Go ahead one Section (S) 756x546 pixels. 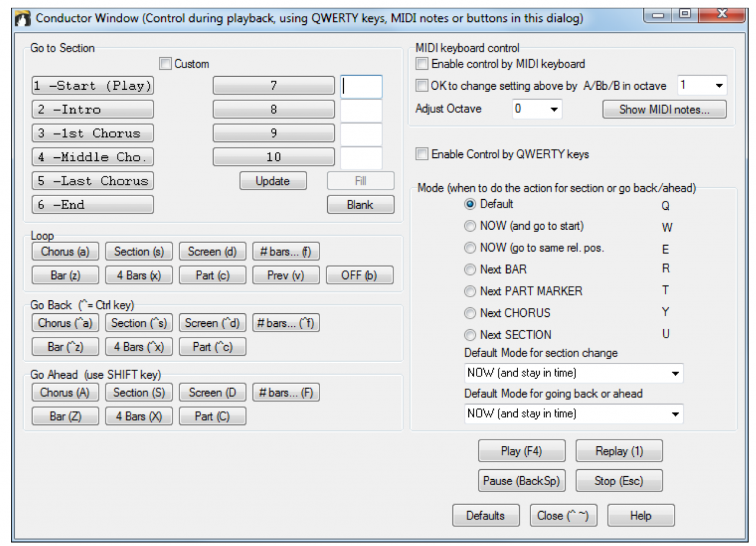tap(139, 392)
